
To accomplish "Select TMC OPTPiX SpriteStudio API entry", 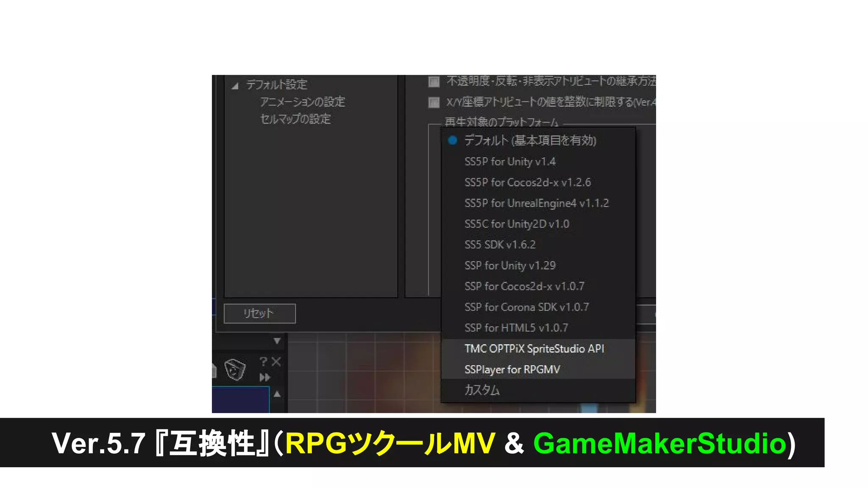I will point(538,348).
